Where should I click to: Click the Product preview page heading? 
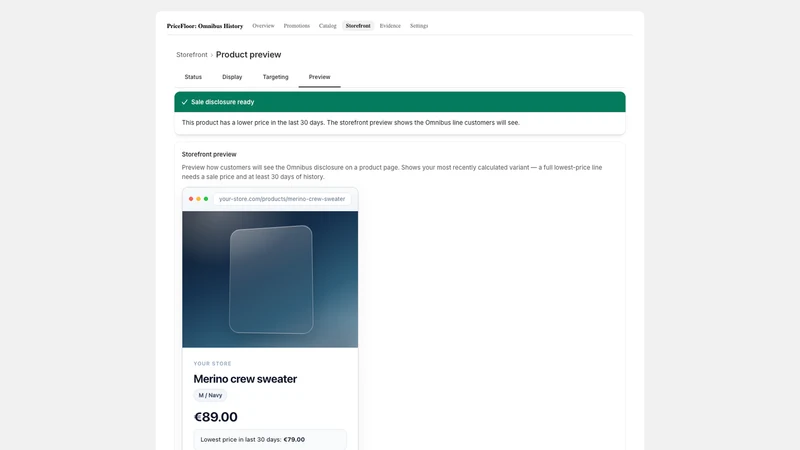[248, 55]
